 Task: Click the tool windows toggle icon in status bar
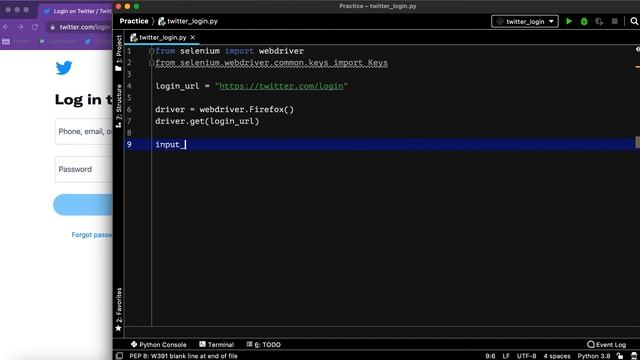[119, 356]
